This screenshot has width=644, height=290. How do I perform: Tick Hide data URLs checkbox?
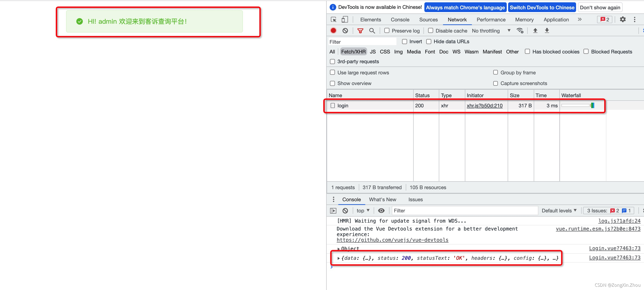point(429,41)
